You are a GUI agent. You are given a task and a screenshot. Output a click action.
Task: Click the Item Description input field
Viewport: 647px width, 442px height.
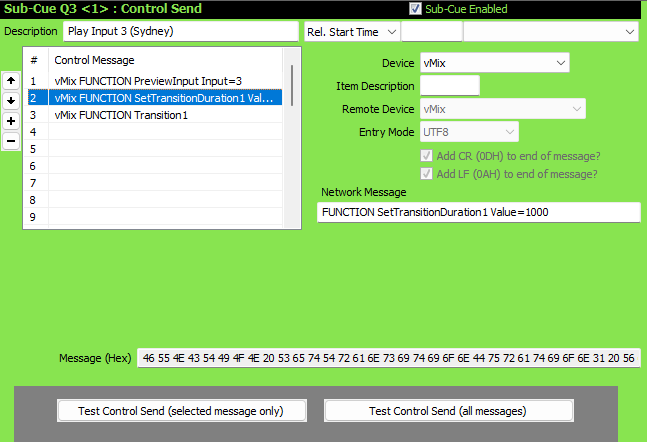[x=450, y=86]
